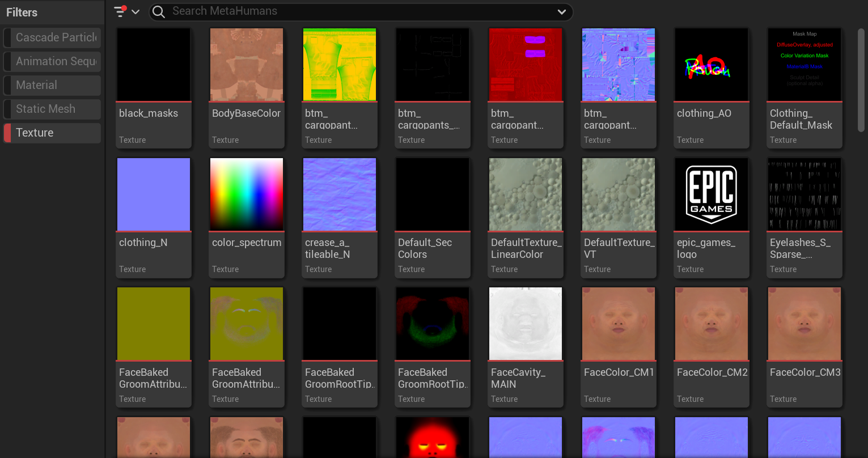This screenshot has width=868, height=458.
Task: Toggle the Animation Sequence filter
Action: tap(52, 62)
